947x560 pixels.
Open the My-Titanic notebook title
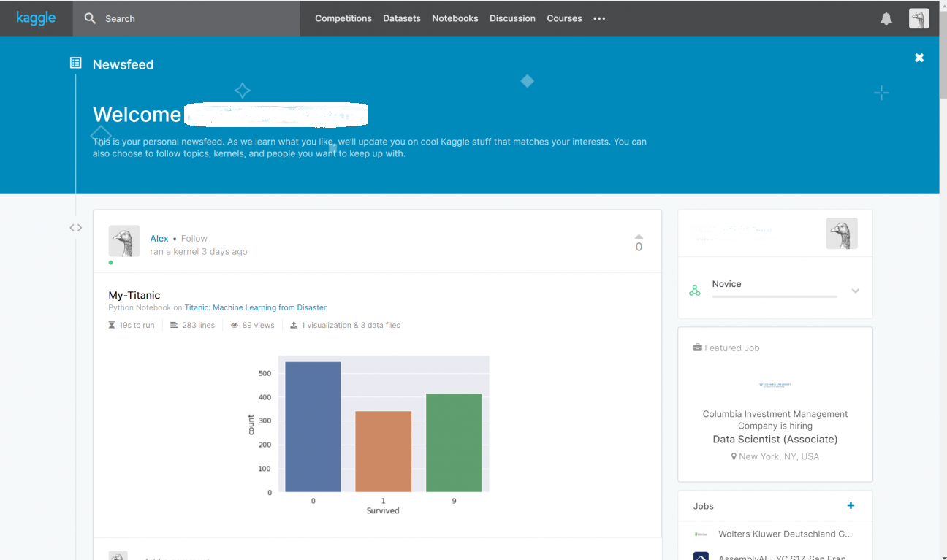[x=134, y=295]
